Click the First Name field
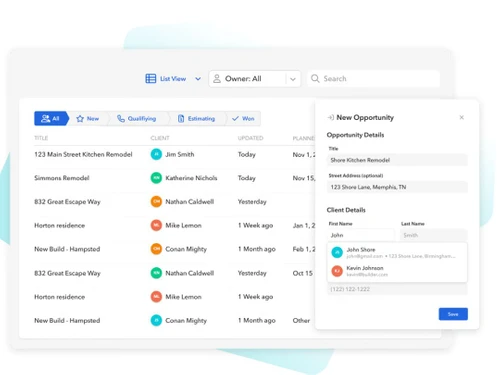500x375 pixels. pyautogui.click(x=361, y=235)
